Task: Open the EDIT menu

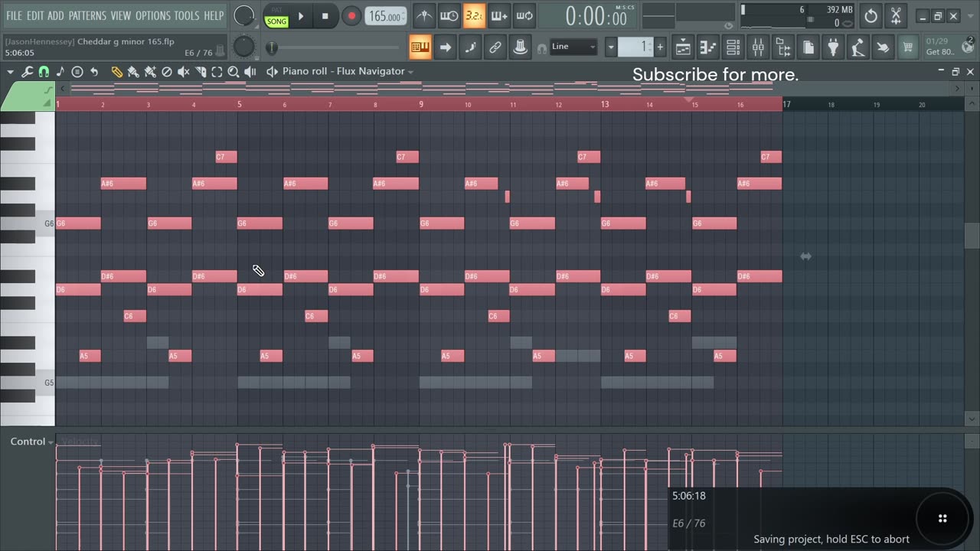Action: click(34, 15)
